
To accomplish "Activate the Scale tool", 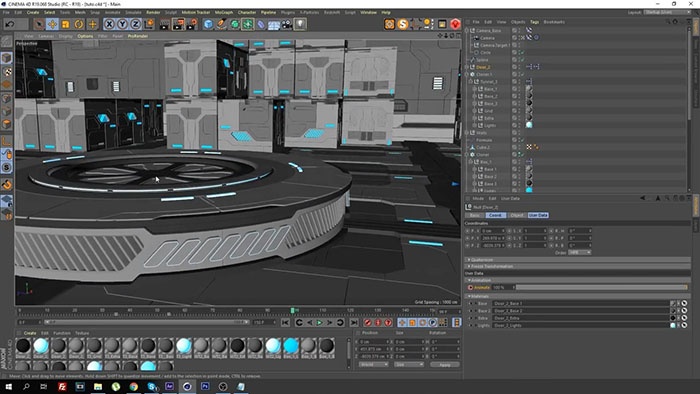I will coord(66,24).
